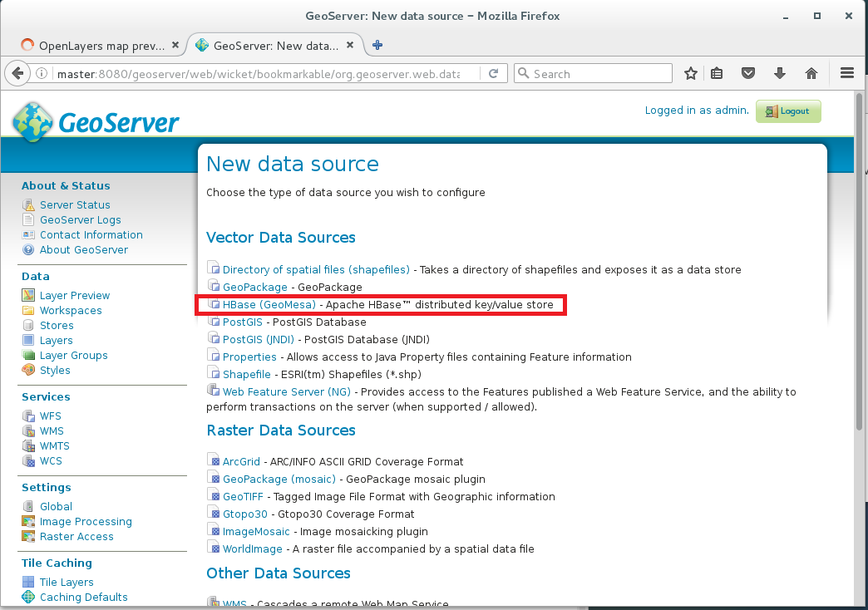Open the Caching Defaults sidebar link
Viewport: 868px width, 610px height.
pos(84,598)
